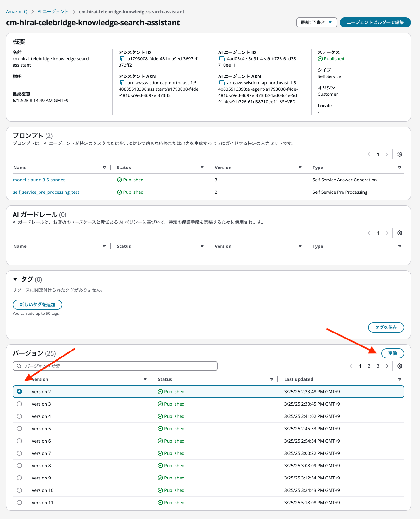Viewport: 420px width, 519px height.
Task: Focus the バージョンを検索 search field
Action: click(115, 366)
